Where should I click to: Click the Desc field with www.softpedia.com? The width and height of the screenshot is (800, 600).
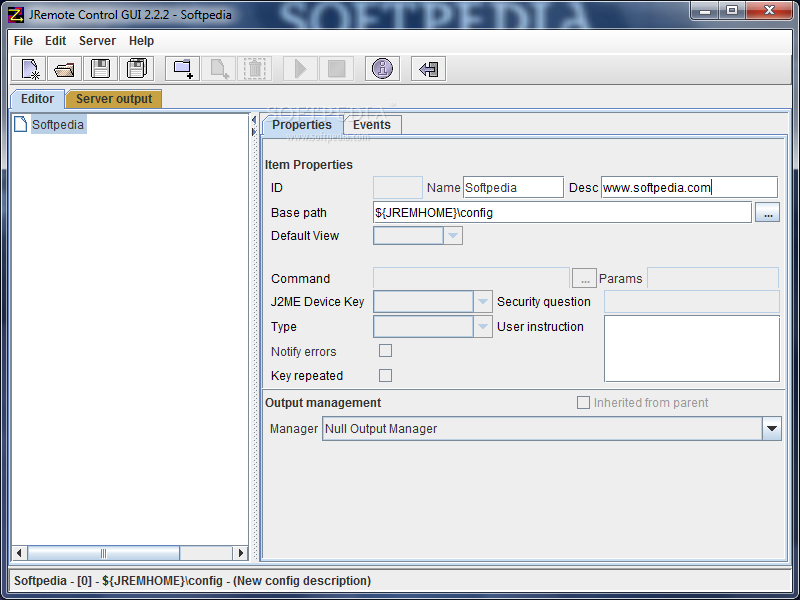click(x=689, y=187)
